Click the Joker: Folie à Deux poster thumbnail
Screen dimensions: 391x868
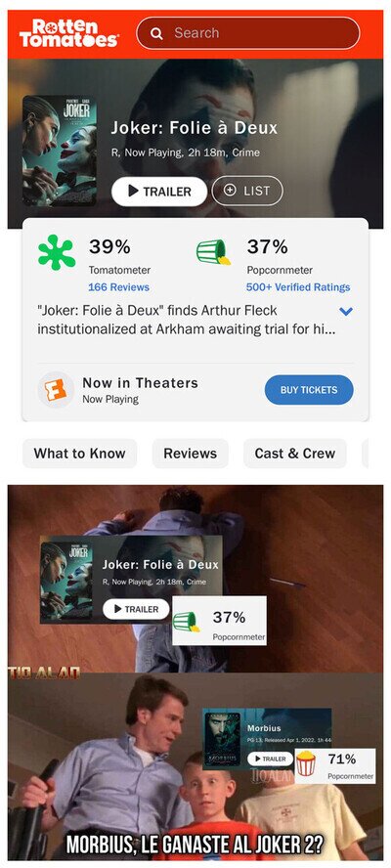click(60, 151)
